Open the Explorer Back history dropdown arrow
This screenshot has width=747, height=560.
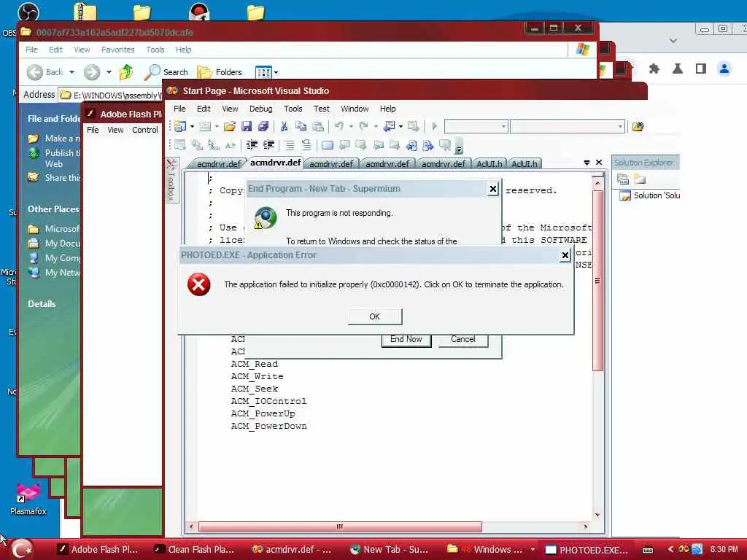point(72,72)
